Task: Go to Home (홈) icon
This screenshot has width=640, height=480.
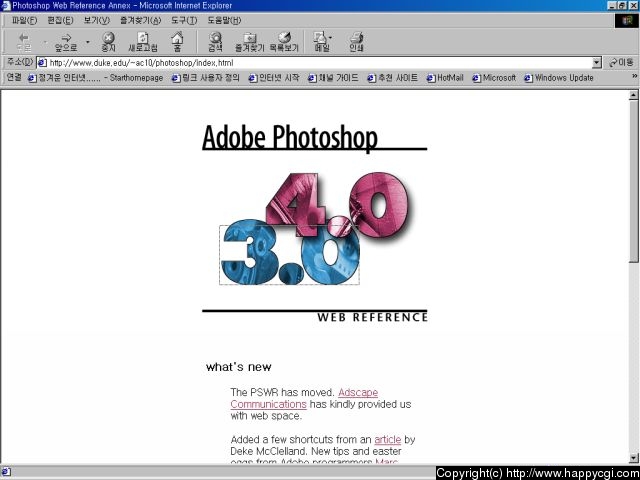Action: point(177,42)
